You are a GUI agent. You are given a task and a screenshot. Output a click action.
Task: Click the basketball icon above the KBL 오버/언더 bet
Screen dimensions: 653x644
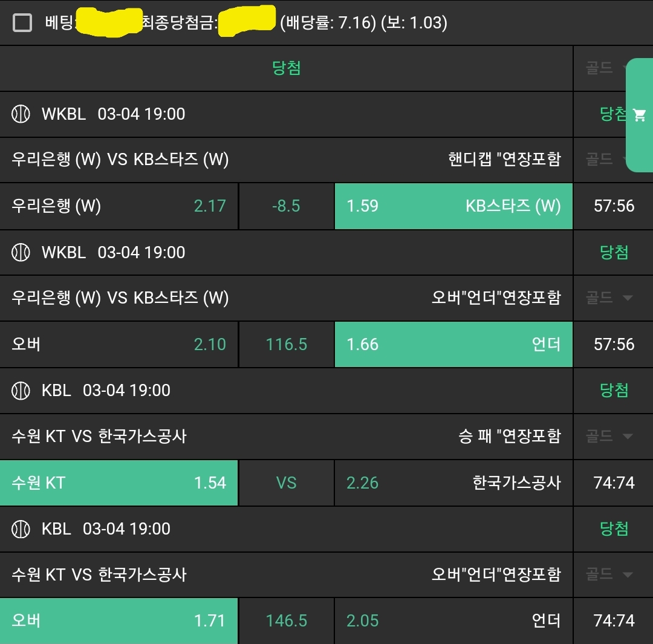pyautogui.click(x=21, y=529)
